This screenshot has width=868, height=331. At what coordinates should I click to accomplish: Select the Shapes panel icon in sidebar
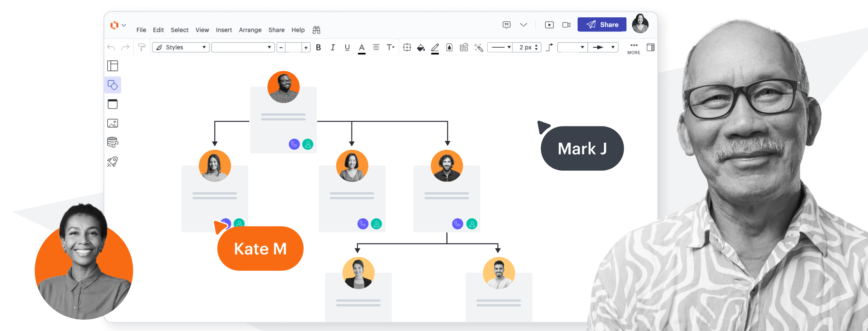[112, 85]
